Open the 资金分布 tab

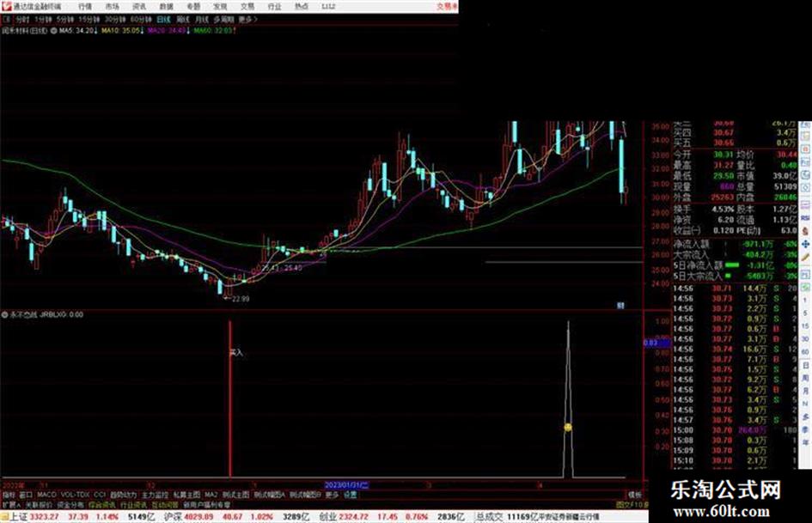coord(70,504)
